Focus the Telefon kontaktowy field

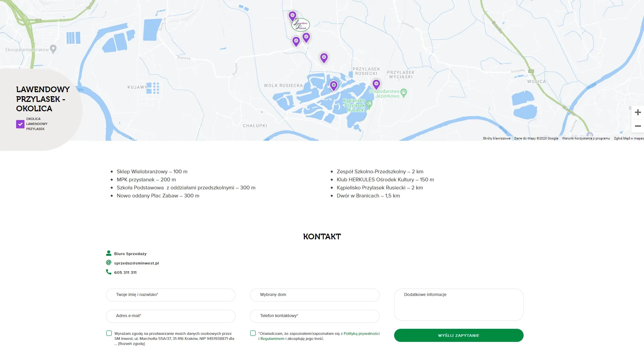pyautogui.click(x=315, y=316)
